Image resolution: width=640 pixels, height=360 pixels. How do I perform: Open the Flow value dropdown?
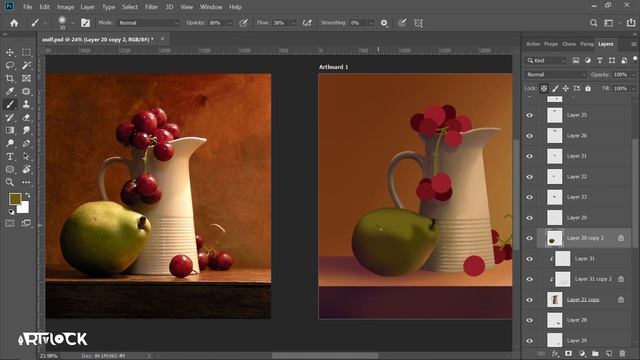coord(293,23)
